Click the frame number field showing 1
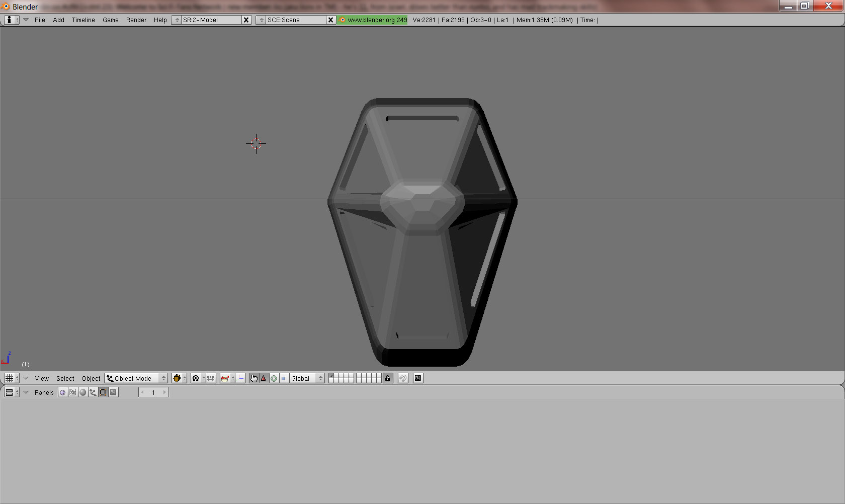Image resolution: width=845 pixels, height=504 pixels. click(x=153, y=392)
